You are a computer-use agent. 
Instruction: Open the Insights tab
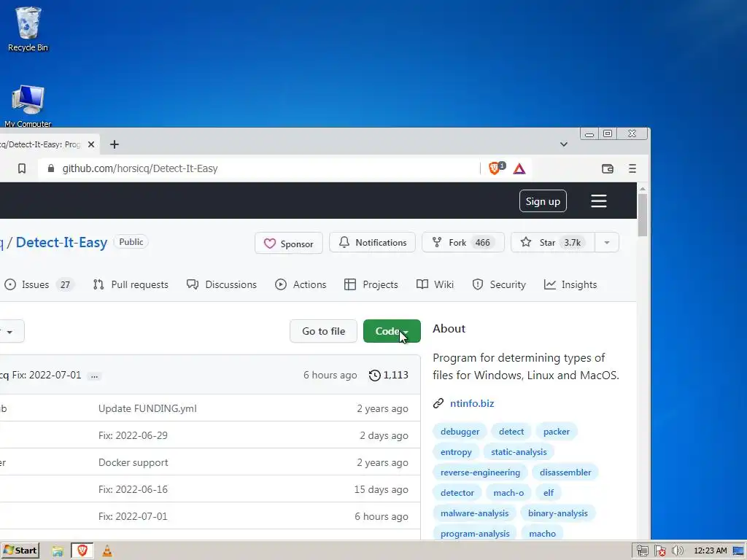pos(570,285)
